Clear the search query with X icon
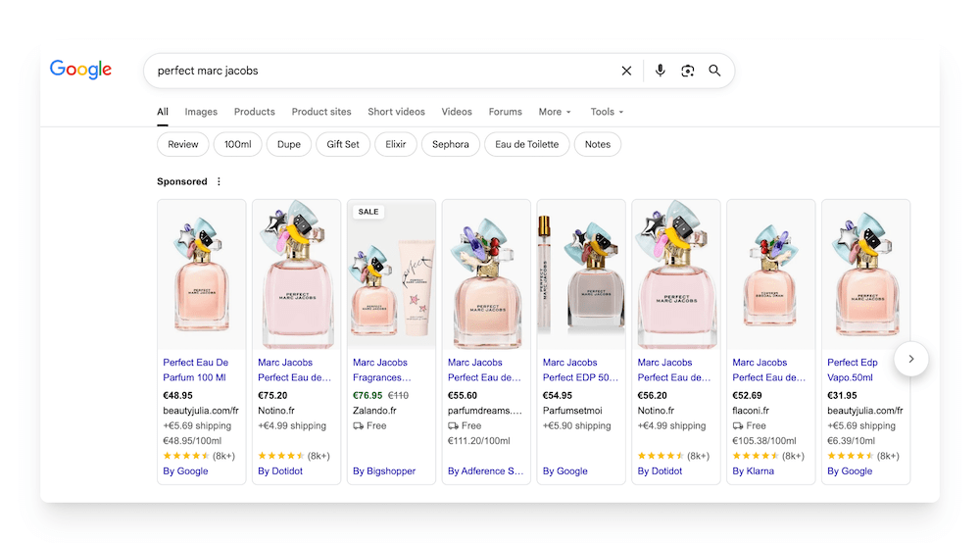 point(626,71)
